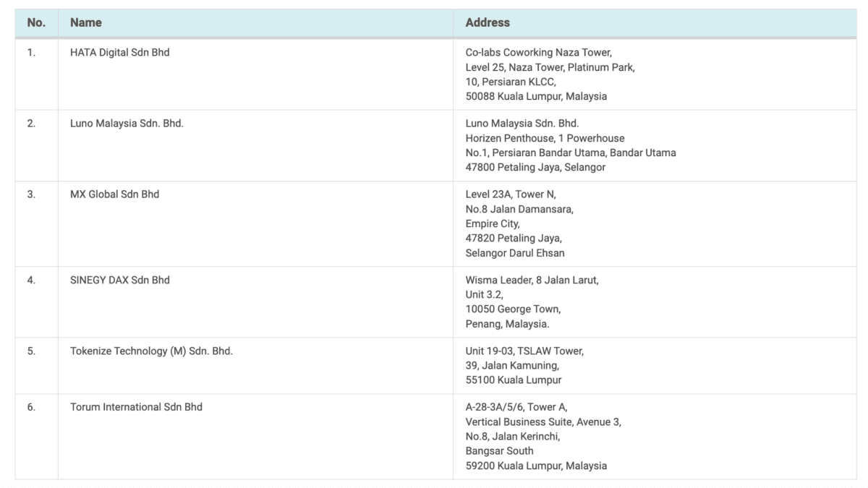The height and width of the screenshot is (488, 868).
Task: Select Torum International Sdn Bhd name
Action: pyautogui.click(x=136, y=407)
